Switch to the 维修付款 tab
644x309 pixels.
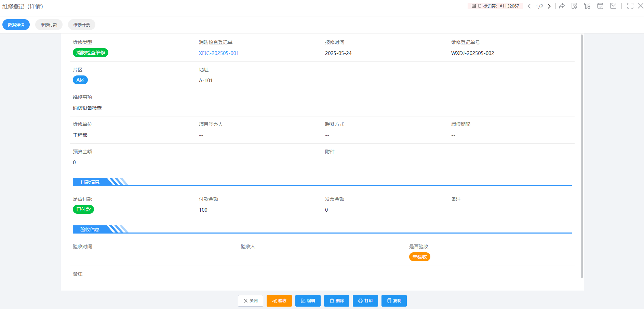[49, 25]
